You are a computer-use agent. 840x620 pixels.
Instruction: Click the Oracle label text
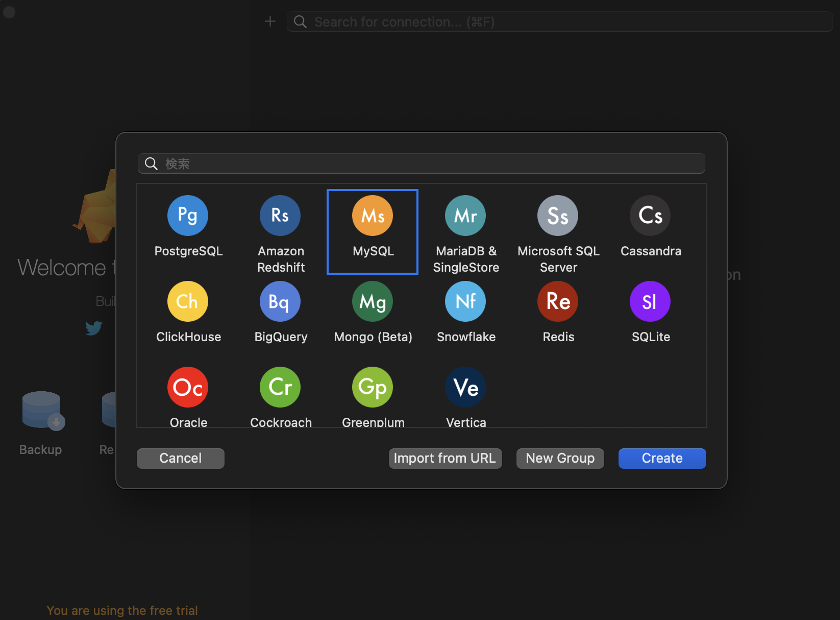[x=188, y=422]
